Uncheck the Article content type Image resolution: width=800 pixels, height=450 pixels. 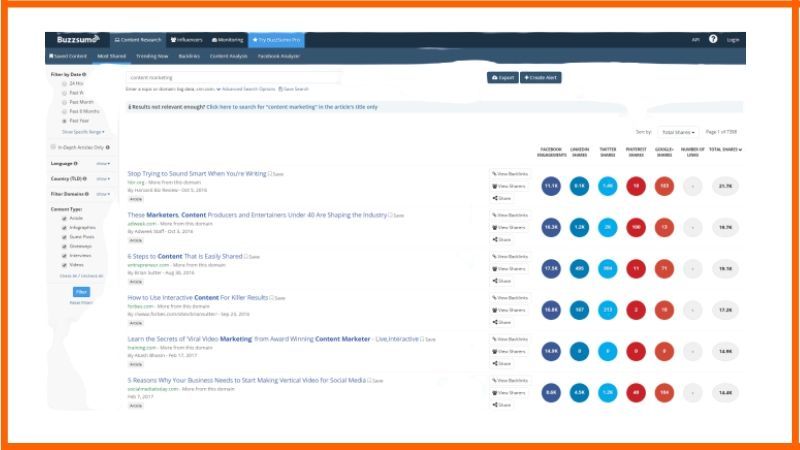pos(64,218)
